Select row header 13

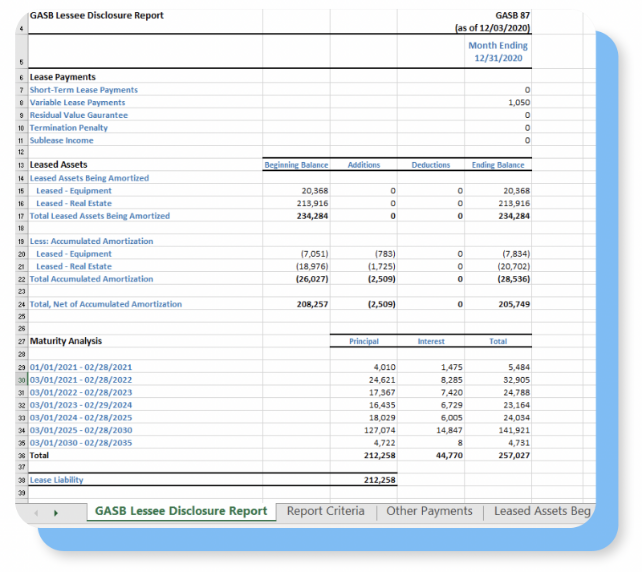click(22, 165)
